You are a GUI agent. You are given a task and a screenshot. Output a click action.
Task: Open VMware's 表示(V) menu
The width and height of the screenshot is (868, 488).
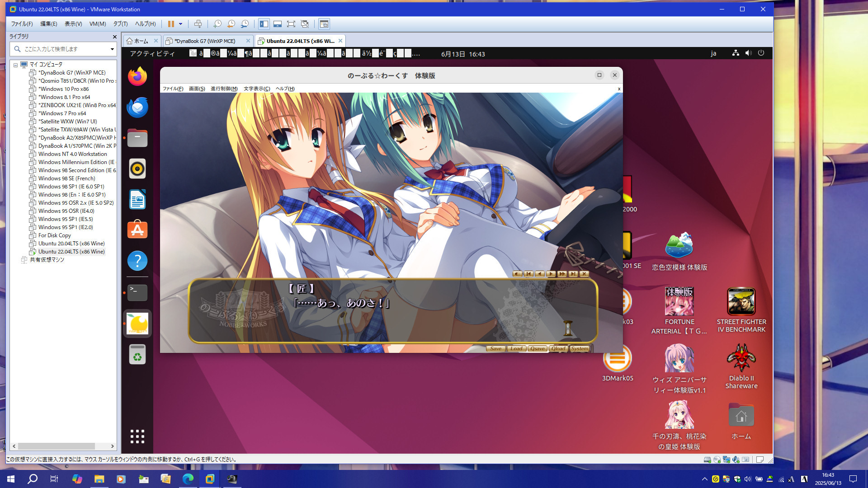(73, 24)
